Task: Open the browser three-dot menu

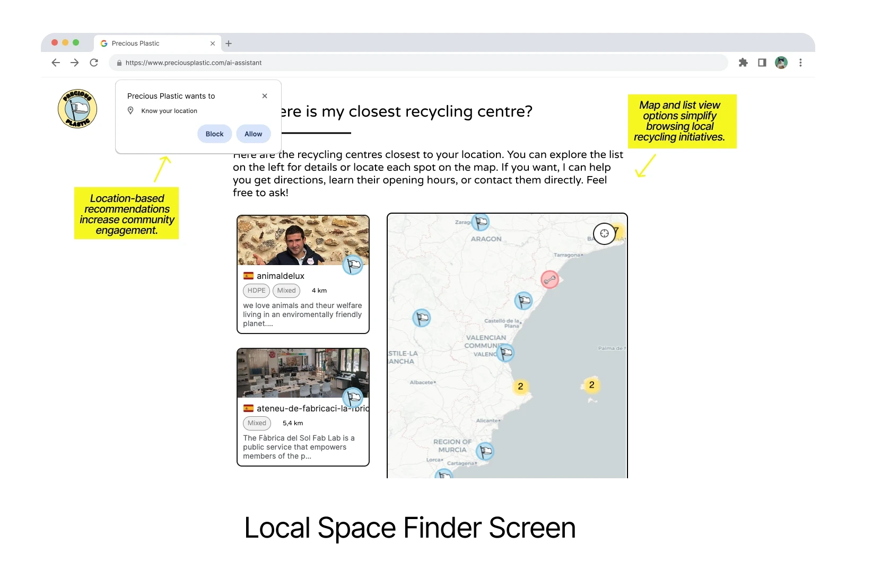Action: [x=800, y=63]
